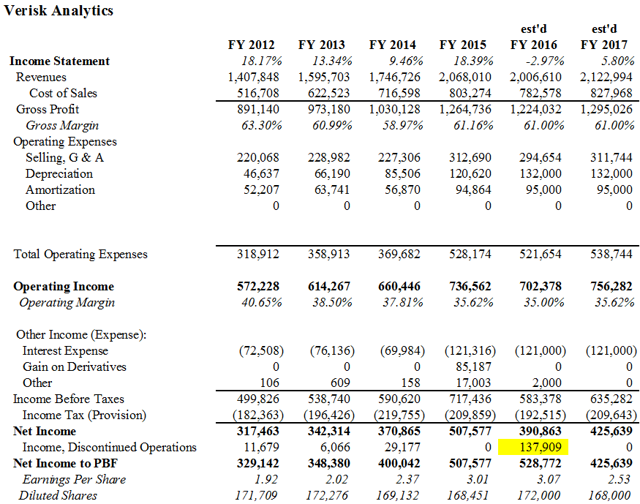
Task: Select gross profit value 1,264,736
Action: pos(465,109)
